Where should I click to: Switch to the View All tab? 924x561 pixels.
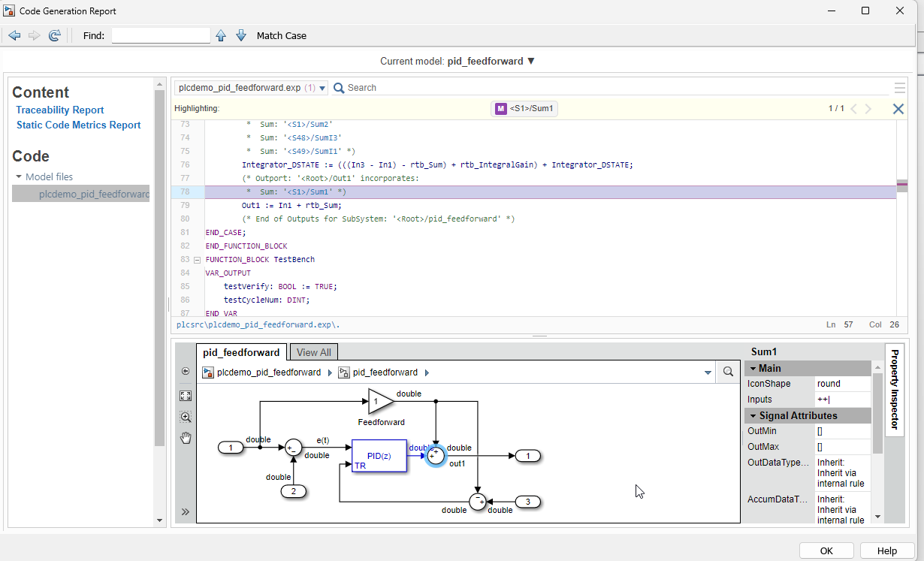point(313,352)
